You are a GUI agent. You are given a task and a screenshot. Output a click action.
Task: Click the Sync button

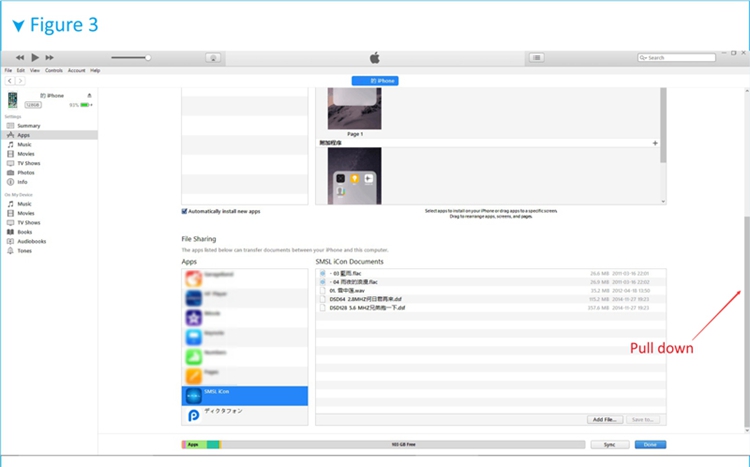(x=608, y=444)
